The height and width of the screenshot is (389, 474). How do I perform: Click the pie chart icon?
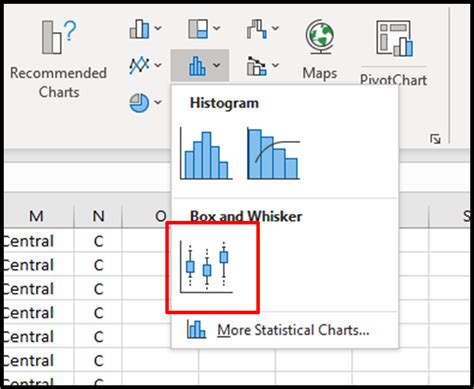click(139, 103)
